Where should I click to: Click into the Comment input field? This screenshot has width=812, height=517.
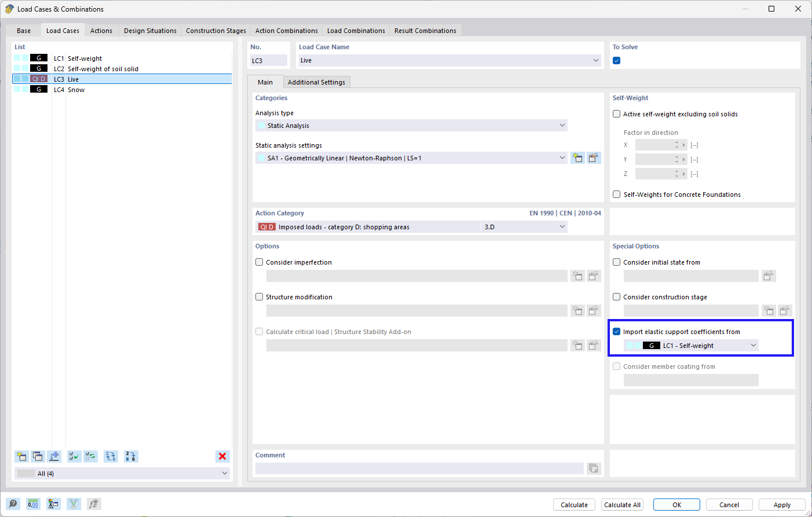click(419, 468)
